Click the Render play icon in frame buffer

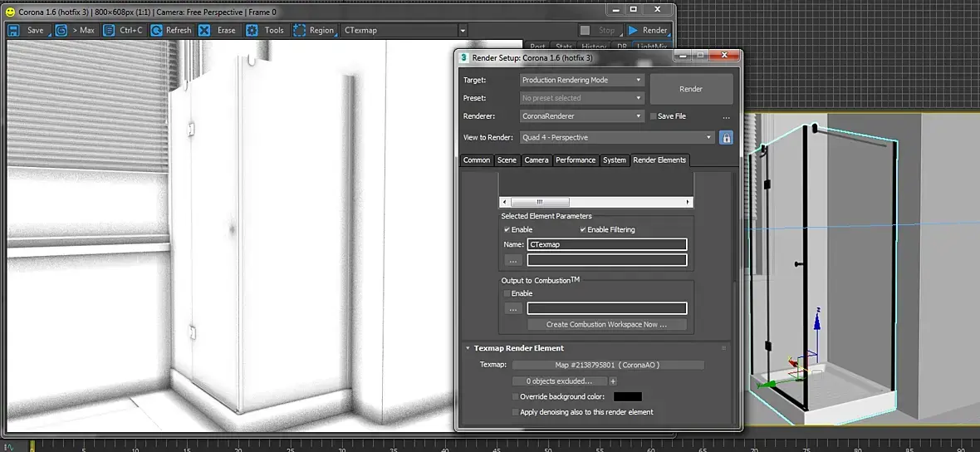(633, 30)
